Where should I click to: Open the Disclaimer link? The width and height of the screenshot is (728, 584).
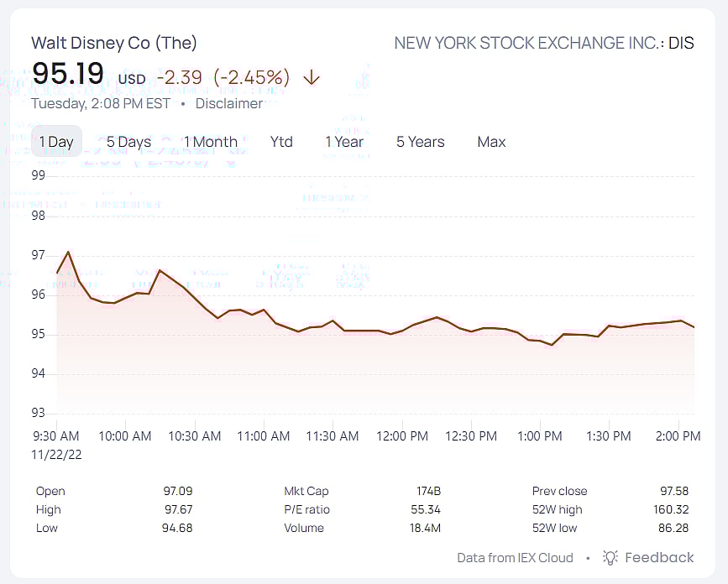click(x=228, y=104)
